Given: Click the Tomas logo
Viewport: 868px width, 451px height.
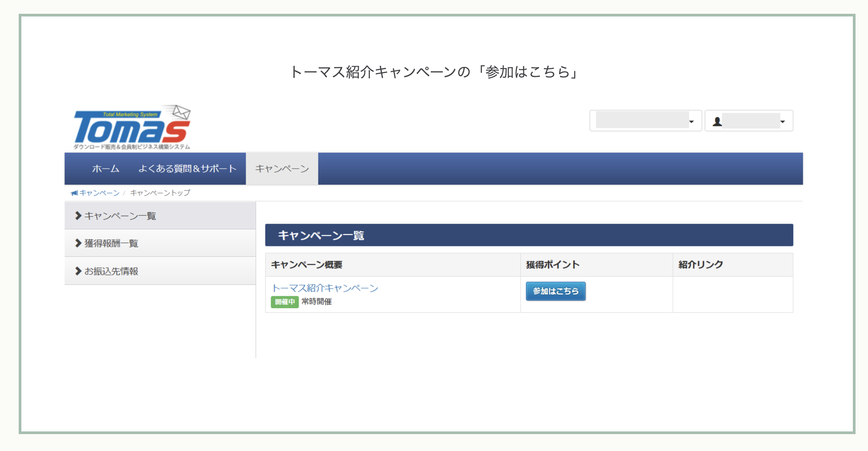Looking at the screenshot, I should point(132,128).
